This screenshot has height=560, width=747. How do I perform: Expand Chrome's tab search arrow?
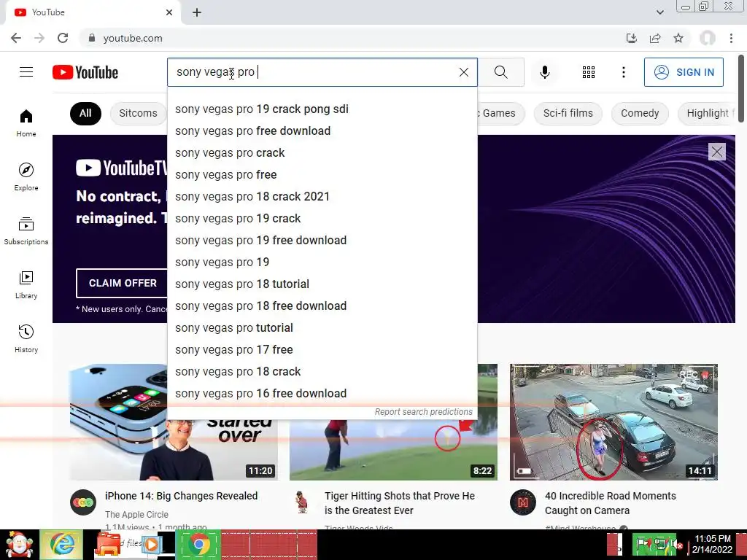tap(659, 12)
